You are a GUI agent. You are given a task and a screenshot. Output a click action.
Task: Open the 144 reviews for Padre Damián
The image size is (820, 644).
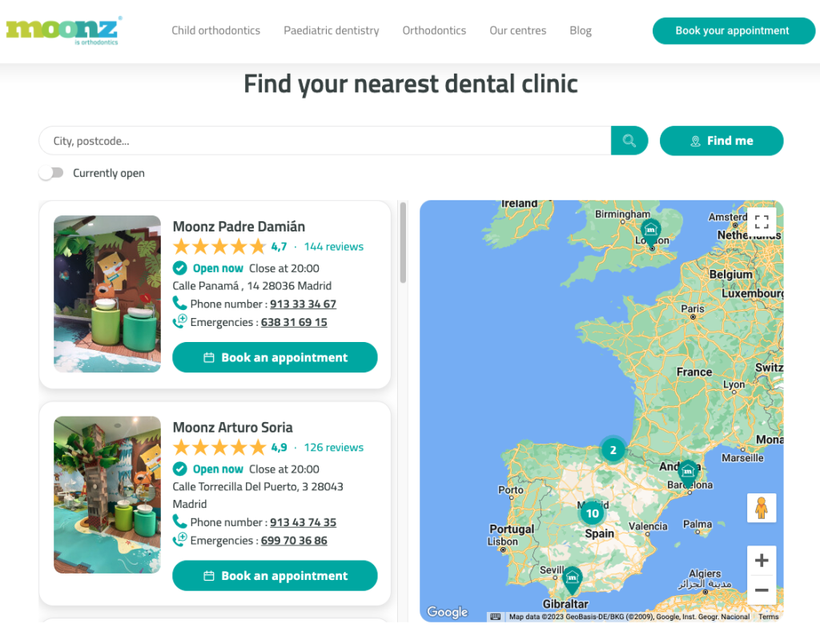pos(334,247)
